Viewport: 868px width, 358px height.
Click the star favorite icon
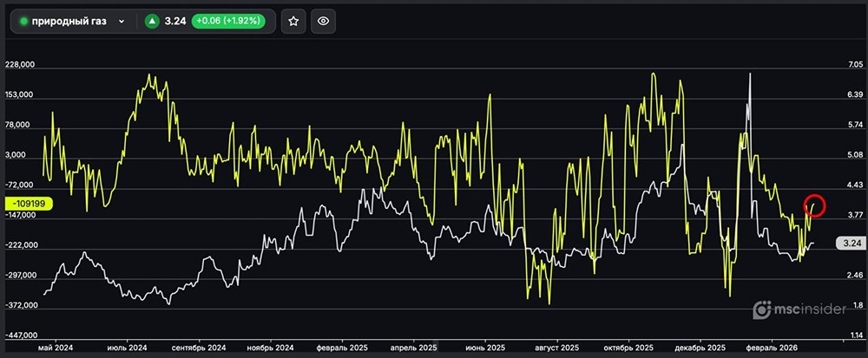coord(293,22)
